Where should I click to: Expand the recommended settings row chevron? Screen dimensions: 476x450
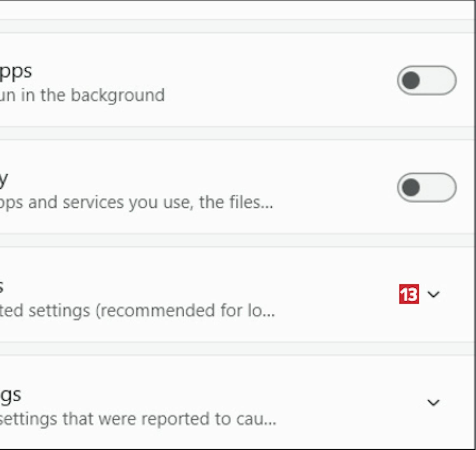pyautogui.click(x=433, y=294)
